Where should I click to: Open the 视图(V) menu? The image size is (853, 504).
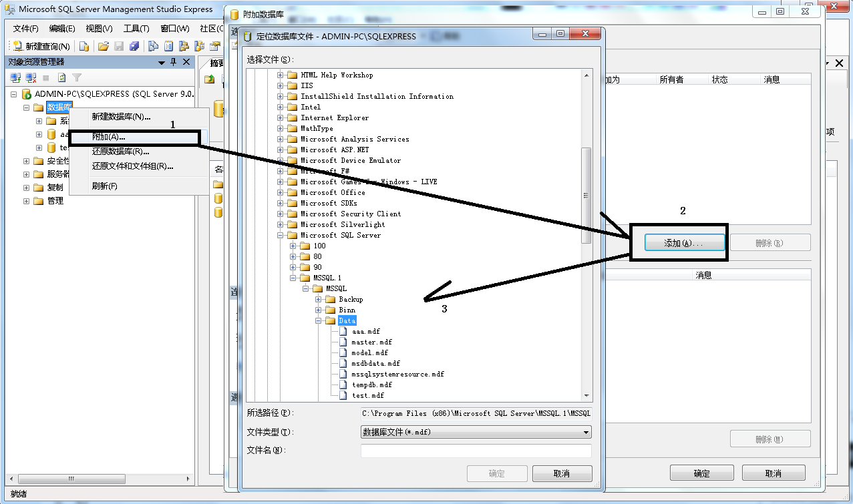[x=99, y=28]
